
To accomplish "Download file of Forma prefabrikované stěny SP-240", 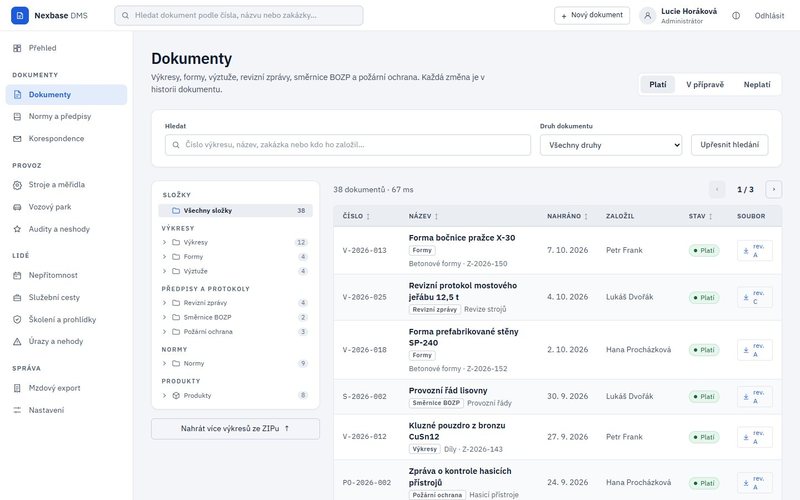I will [x=755, y=350].
